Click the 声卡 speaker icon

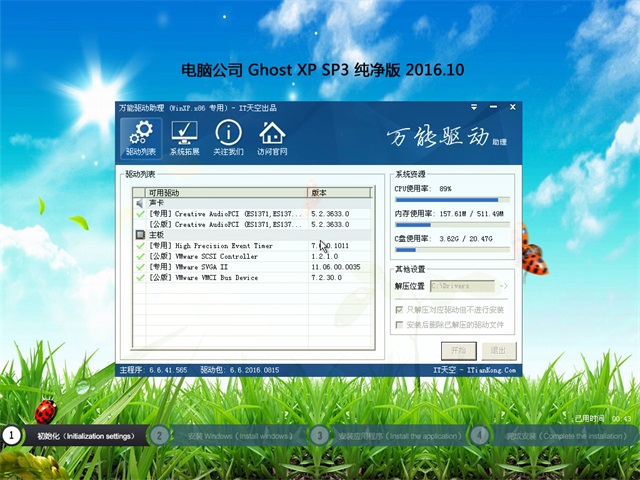tap(140, 203)
